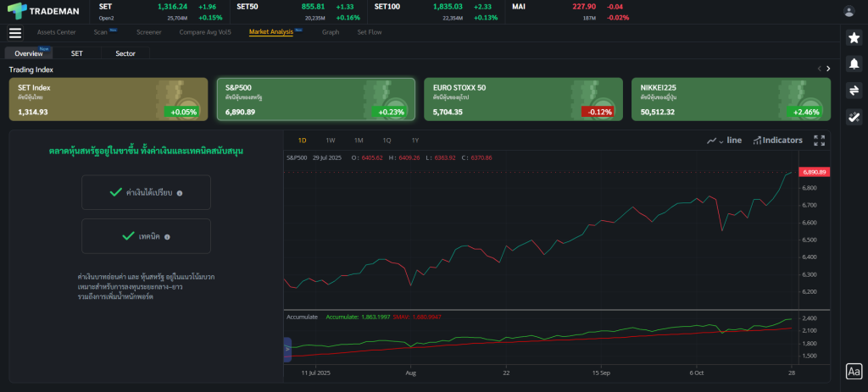Open the bell notifications icon
Viewport: 868px width, 392px height.
pyautogui.click(x=854, y=64)
